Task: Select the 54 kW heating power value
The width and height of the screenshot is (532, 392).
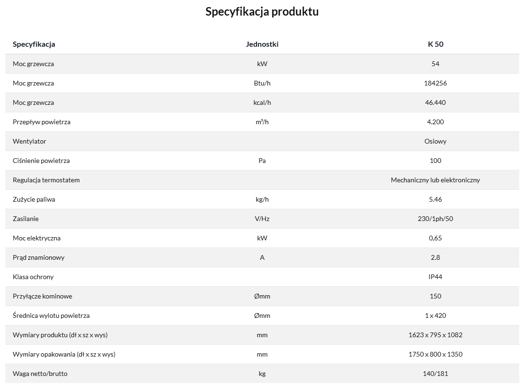Action: [435, 64]
